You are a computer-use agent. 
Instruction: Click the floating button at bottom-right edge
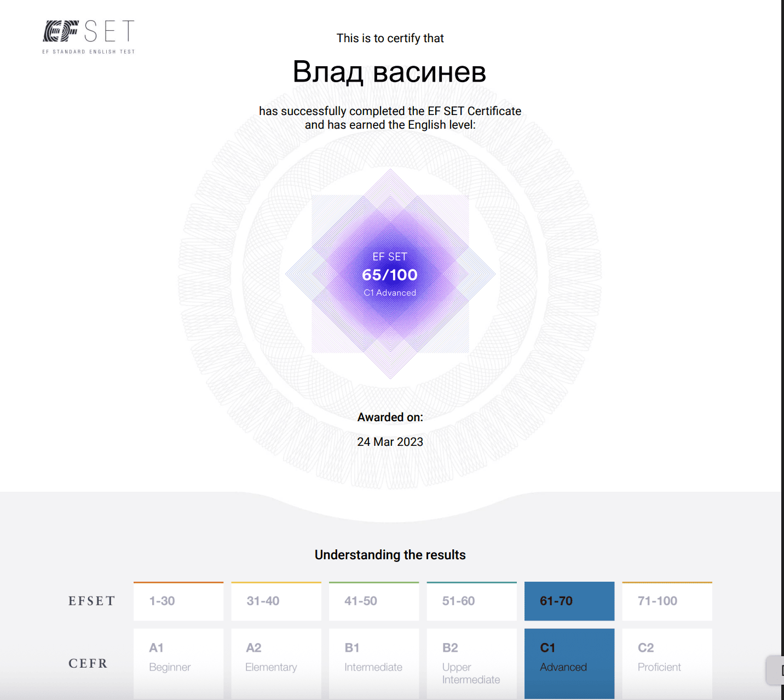point(776,670)
